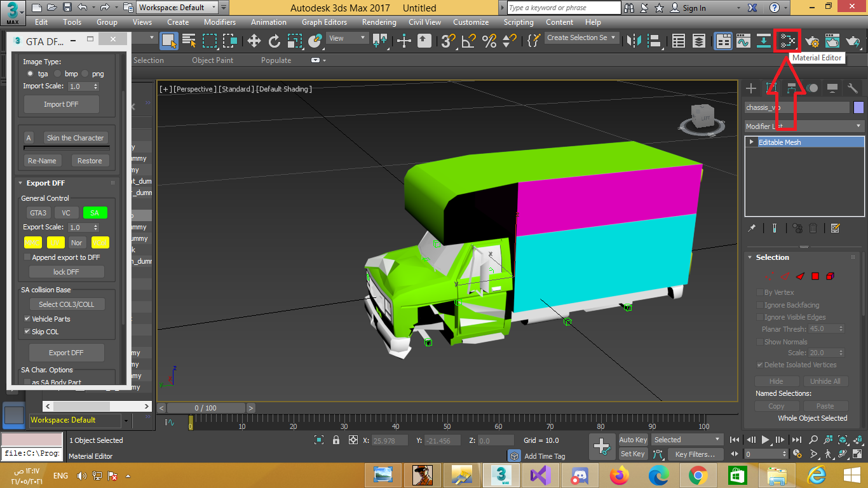This screenshot has width=868, height=488.
Task: Activate Vertex sub-object mode in Selection rollout
Action: [x=770, y=276]
